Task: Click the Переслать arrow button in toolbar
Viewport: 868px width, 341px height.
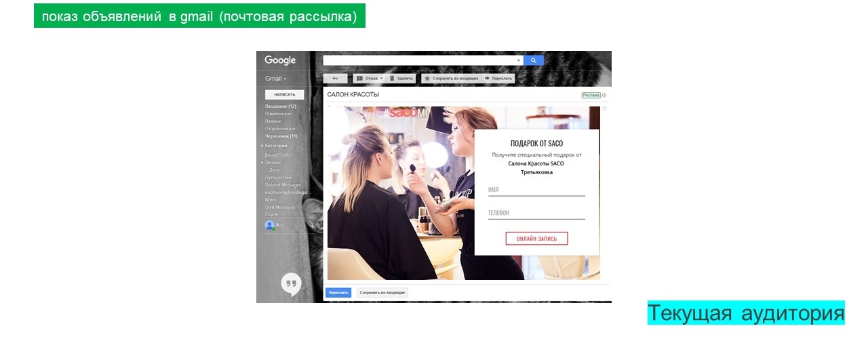Action: point(498,79)
